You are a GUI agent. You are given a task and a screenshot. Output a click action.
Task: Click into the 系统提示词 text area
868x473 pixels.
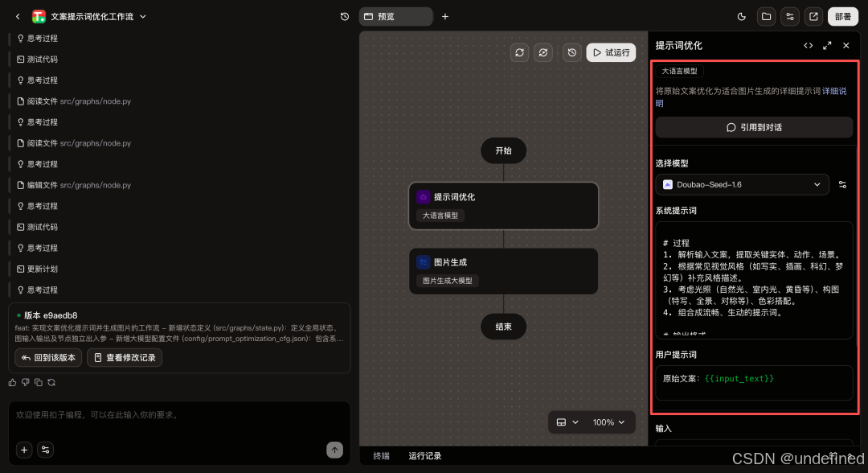point(754,280)
